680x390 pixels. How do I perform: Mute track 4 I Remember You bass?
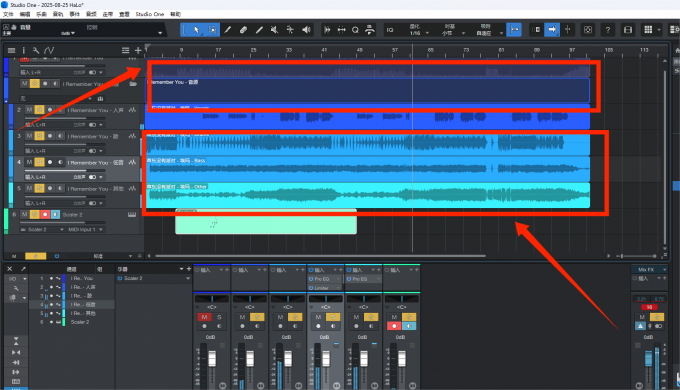[29, 162]
